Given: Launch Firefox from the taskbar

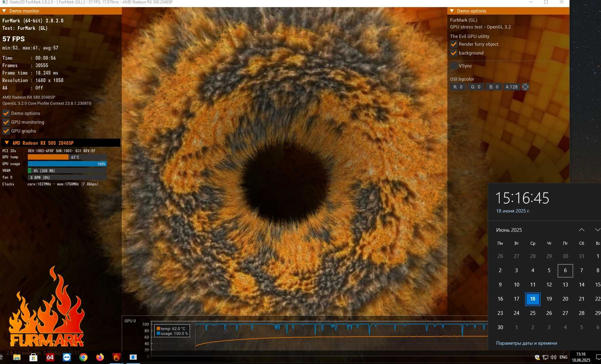Looking at the screenshot, I should click(100, 357).
